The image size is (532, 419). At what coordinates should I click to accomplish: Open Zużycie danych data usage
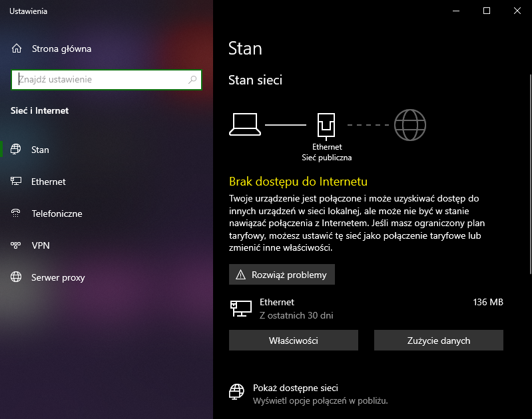click(x=439, y=341)
